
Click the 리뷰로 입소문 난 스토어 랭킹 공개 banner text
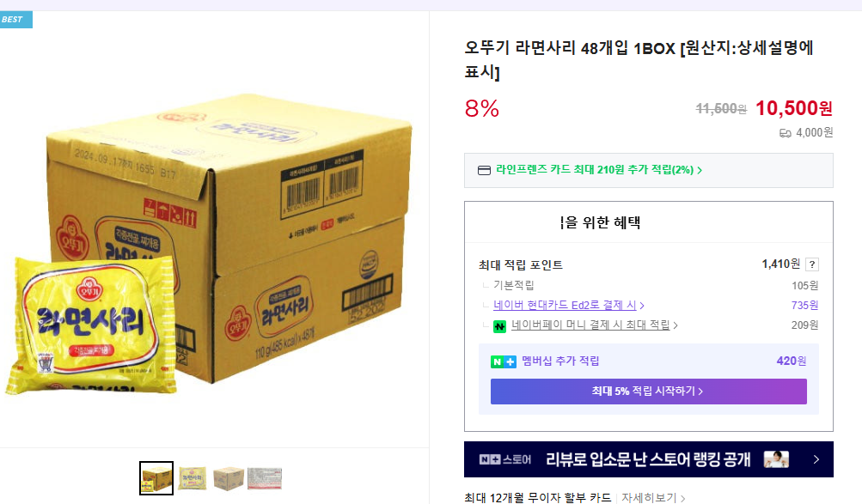pyautogui.click(x=648, y=459)
